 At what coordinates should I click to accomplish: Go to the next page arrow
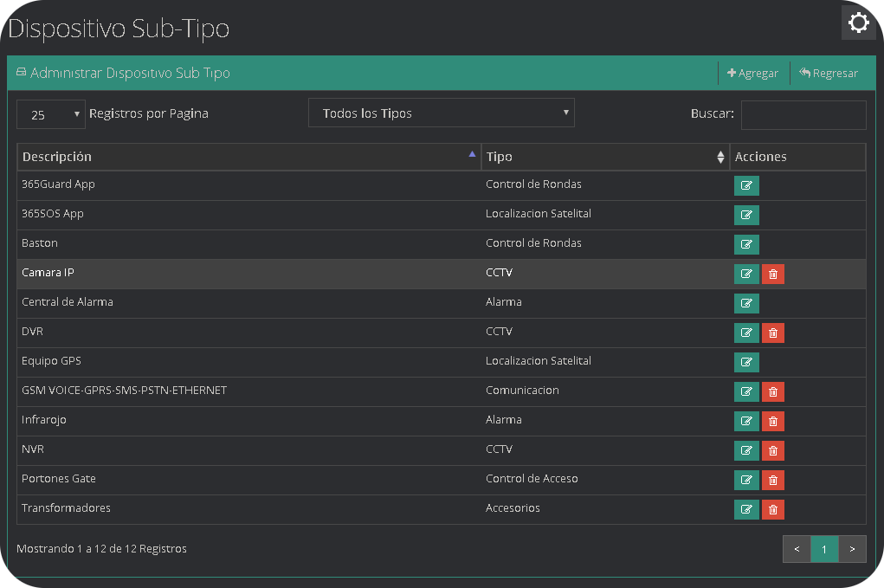[x=852, y=549]
